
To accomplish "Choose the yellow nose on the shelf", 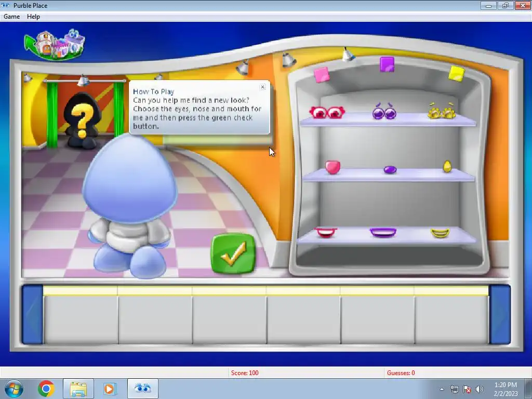I will coord(447,166).
